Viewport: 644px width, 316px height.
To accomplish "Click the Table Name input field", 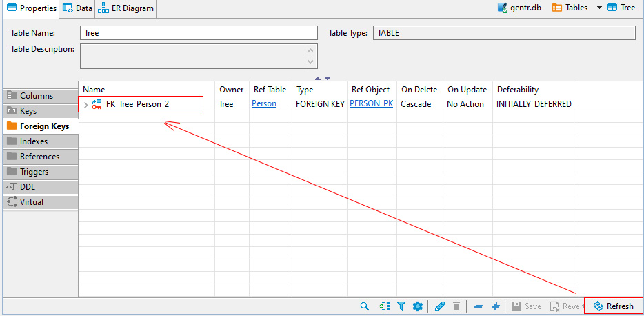I will click(199, 33).
